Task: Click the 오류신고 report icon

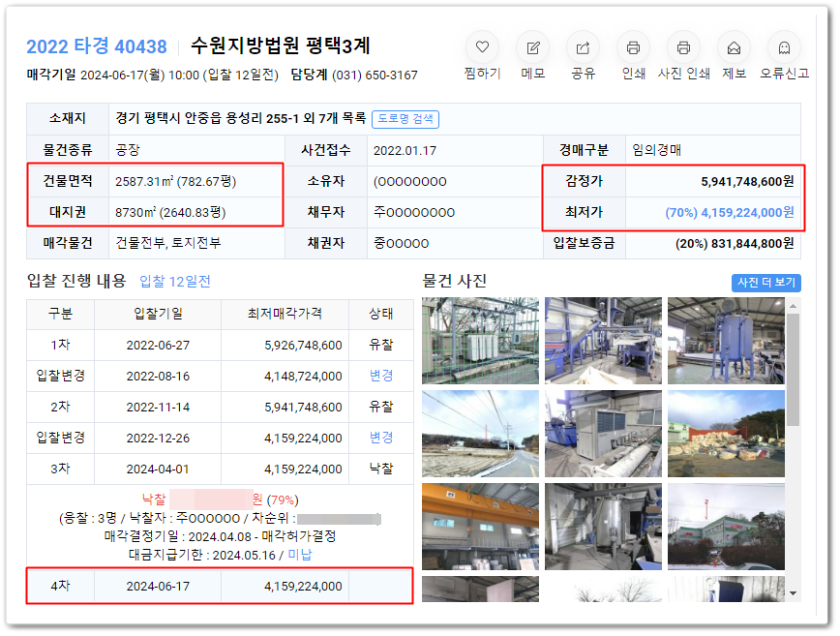Action: point(784,47)
